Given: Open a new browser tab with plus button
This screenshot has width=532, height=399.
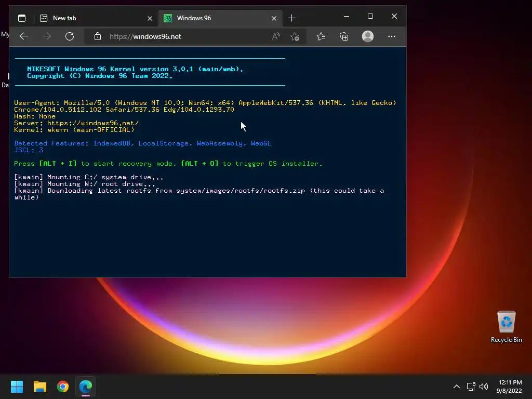Looking at the screenshot, I should click(x=291, y=18).
